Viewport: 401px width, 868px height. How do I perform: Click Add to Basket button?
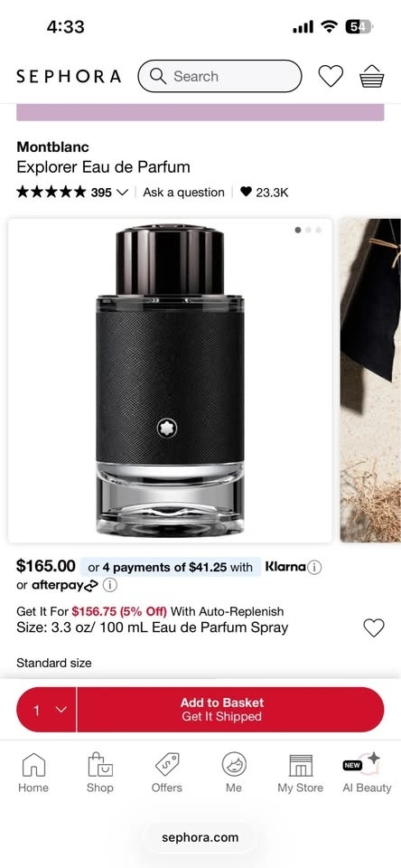pos(230,710)
